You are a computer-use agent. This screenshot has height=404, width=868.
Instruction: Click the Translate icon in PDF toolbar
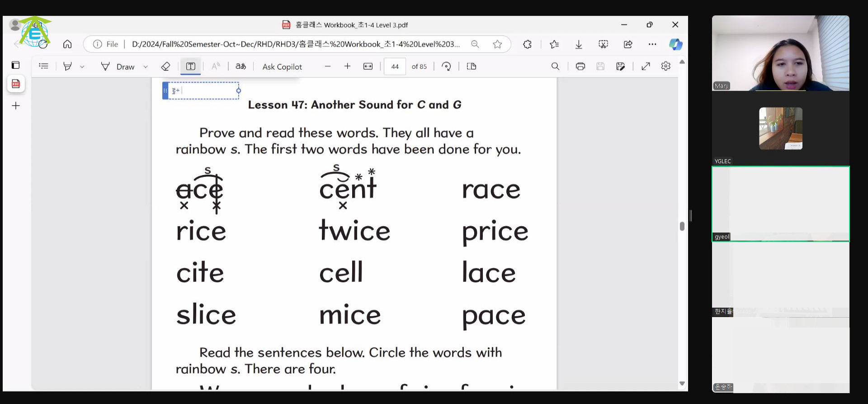pos(241,67)
